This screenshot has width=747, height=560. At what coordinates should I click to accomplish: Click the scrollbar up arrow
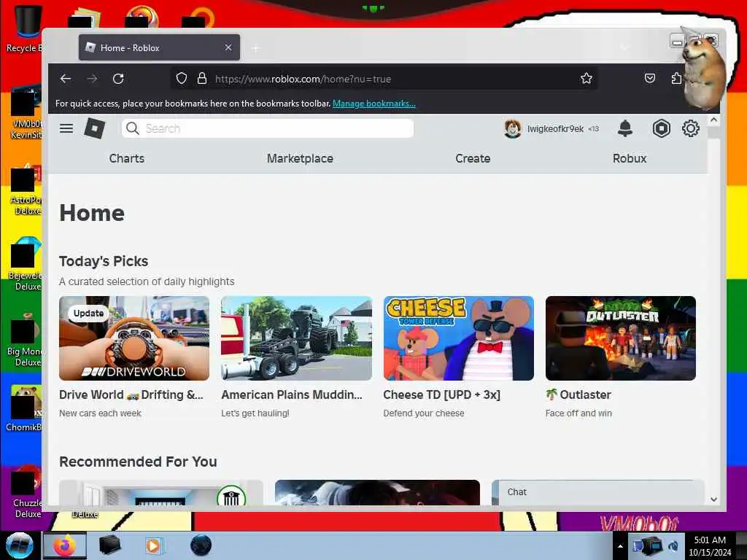click(713, 120)
